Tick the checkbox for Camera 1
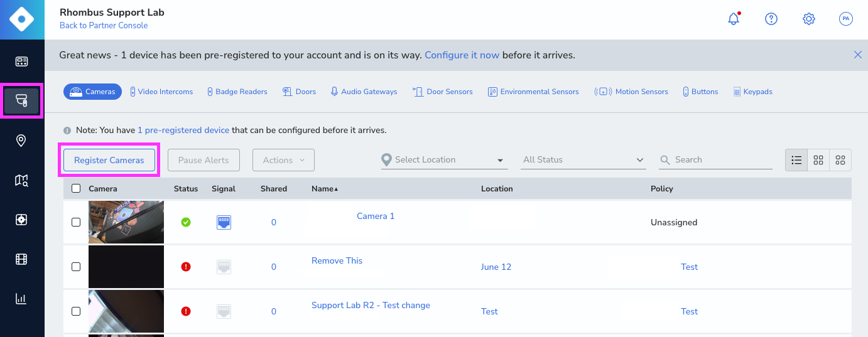 click(x=76, y=222)
